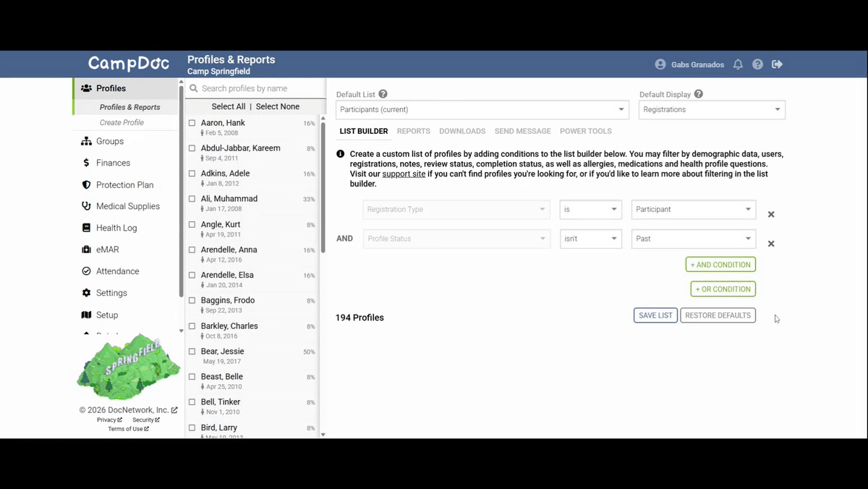Click the Health Log book icon
The image size is (868, 489).
click(x=86, y=228)
